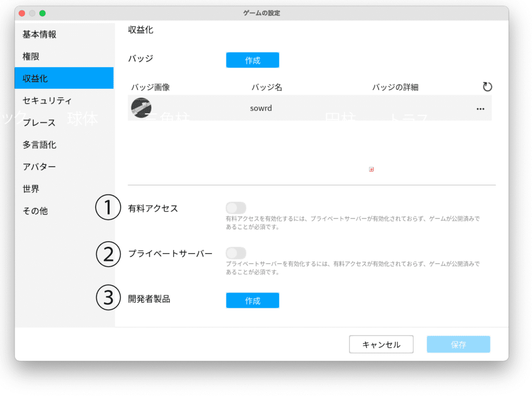This screenshot has width=532, height=396.
Task: Open the 基本情報 settings tab
Action: click(39, 34)
